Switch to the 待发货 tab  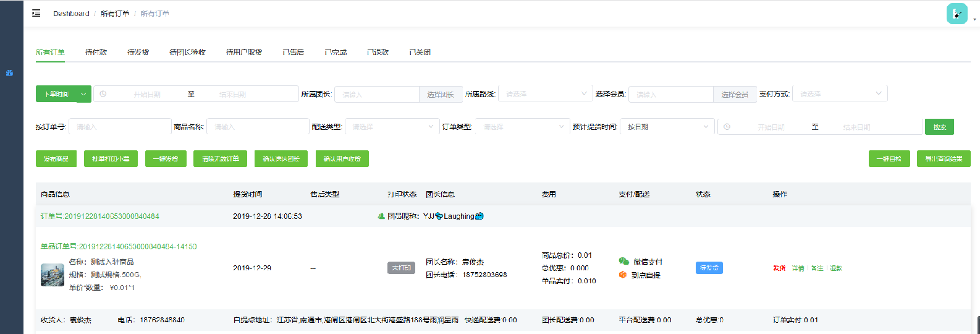point(138,52)
